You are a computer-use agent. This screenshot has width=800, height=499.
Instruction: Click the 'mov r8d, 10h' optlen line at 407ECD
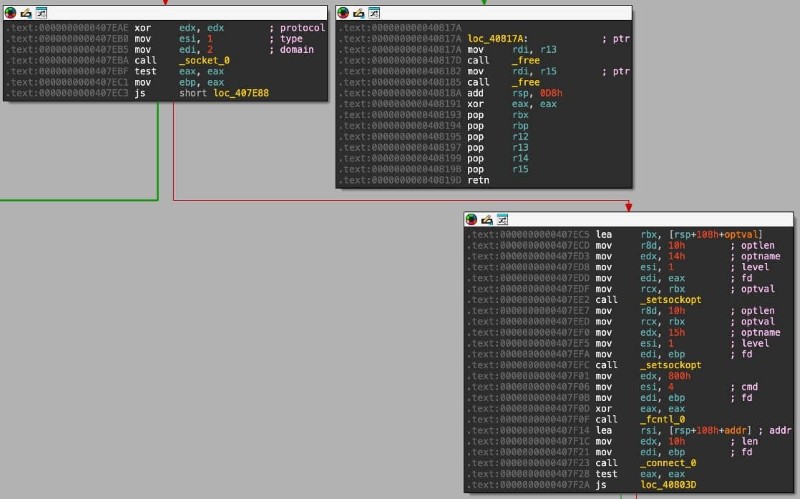point(629,245)
